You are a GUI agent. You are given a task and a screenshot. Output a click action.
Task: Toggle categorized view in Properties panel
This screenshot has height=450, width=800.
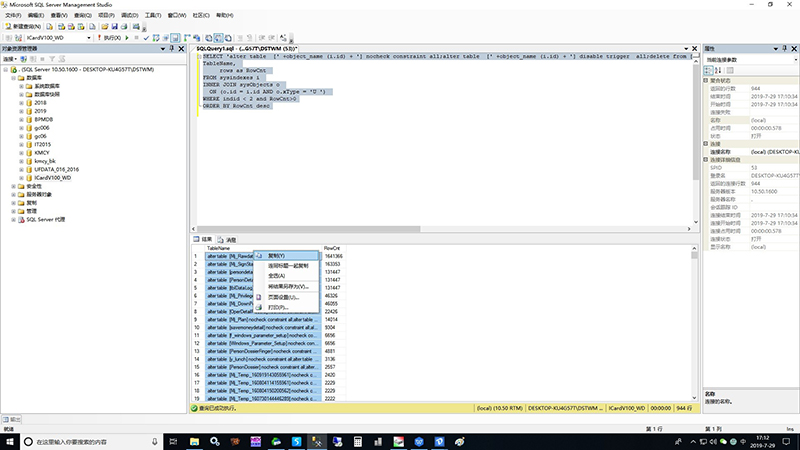click(709, 70)
